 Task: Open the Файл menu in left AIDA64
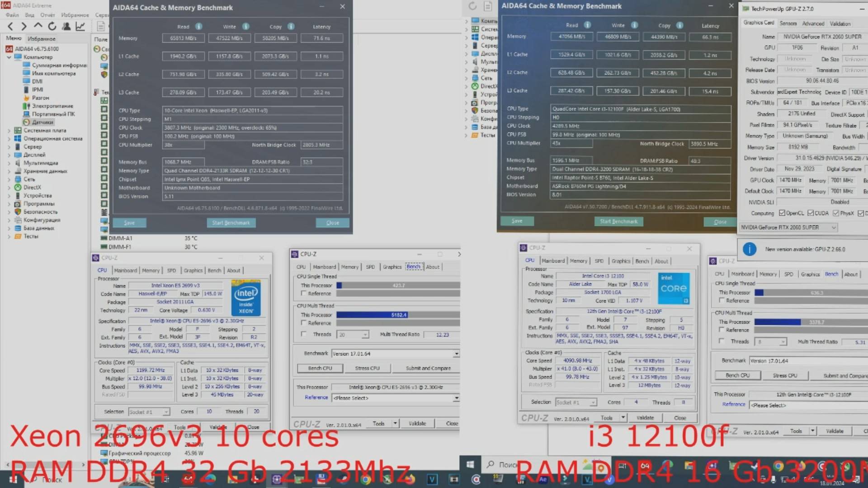(x=12, y=15)
